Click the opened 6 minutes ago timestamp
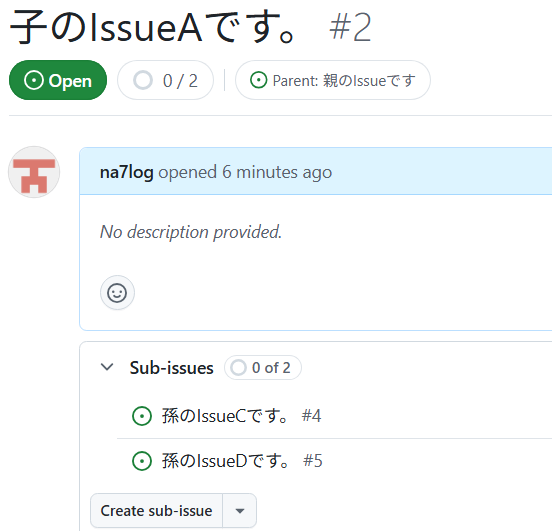 (x=245, y=172)
